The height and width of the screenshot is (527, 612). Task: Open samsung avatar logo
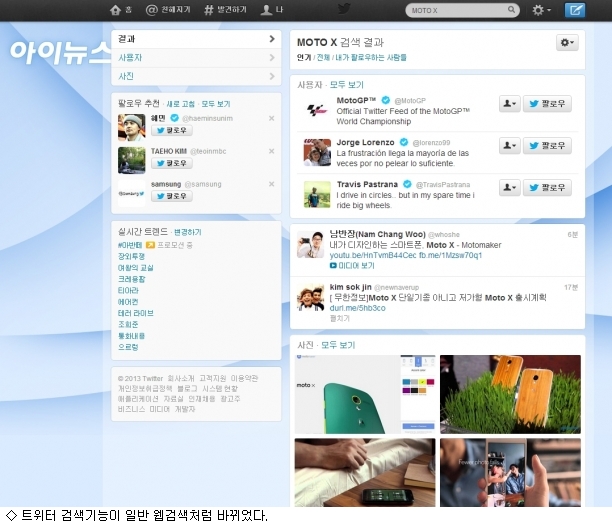132,193
